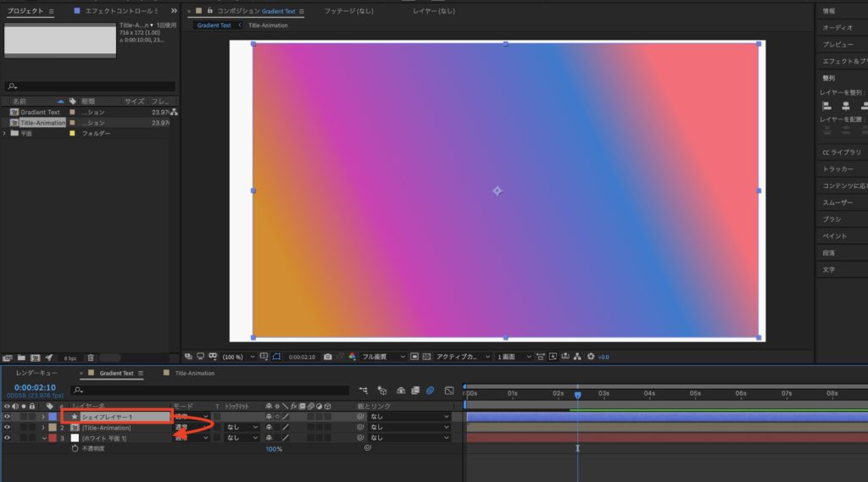Image resolution: width=868 pixels, height=482 pixels.
Task: Delete selected item with project trash icon
Action: (91, 357)
